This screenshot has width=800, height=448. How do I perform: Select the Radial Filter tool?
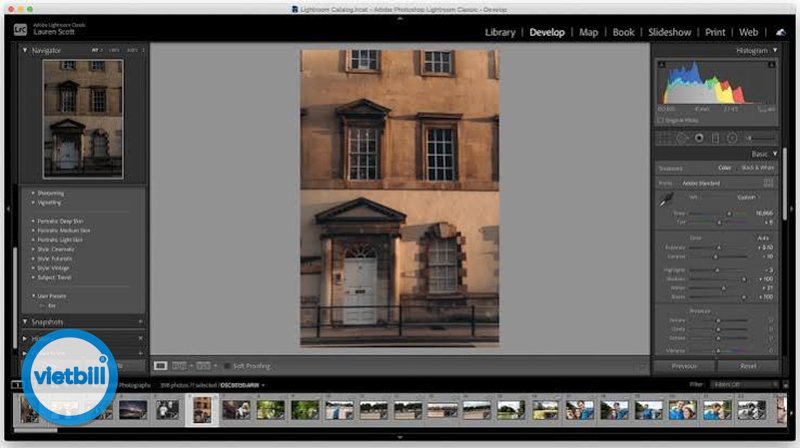732,138
